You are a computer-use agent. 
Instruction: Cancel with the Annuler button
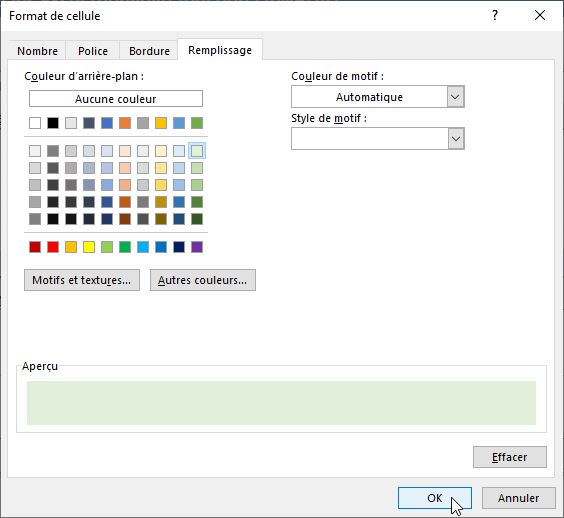(519, 498)
